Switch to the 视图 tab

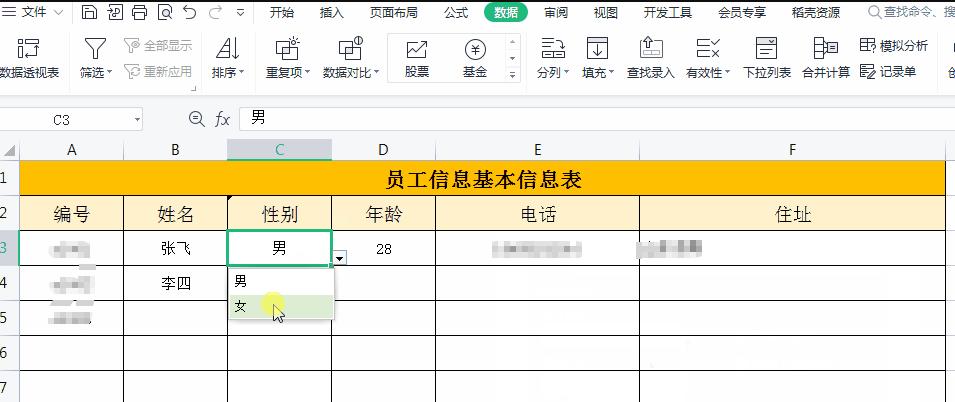coord(605,12)
